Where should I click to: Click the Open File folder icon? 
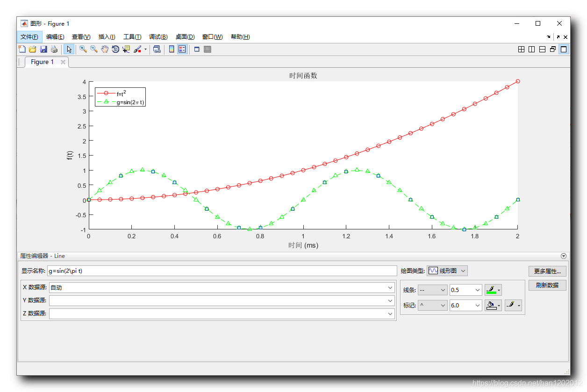(33, 49)
